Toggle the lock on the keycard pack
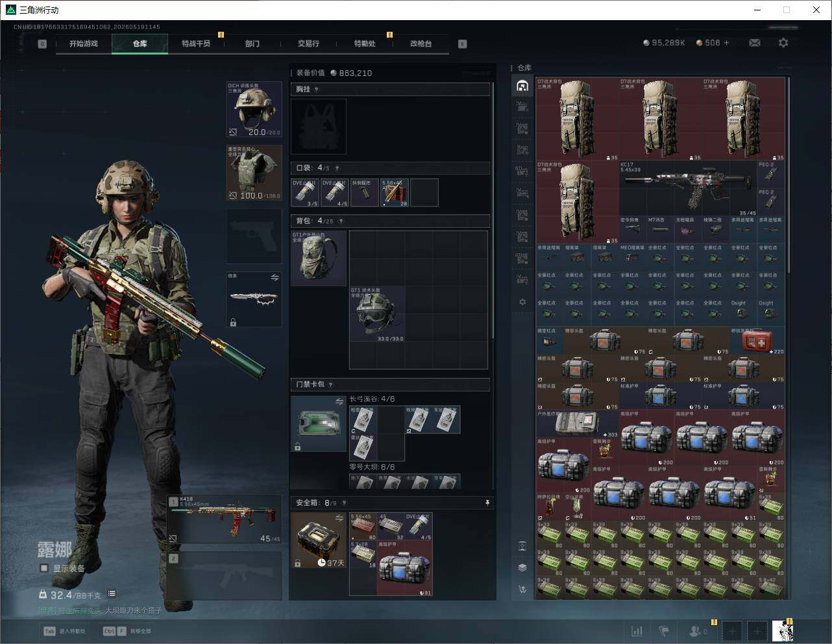Image resolution: width=832 pixels, height=644 pixels. 297,447
